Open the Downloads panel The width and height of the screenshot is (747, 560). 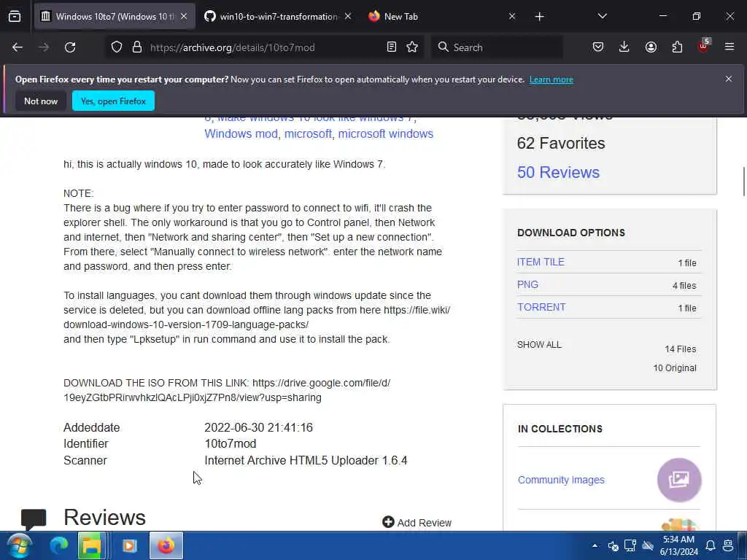[624, 47]
